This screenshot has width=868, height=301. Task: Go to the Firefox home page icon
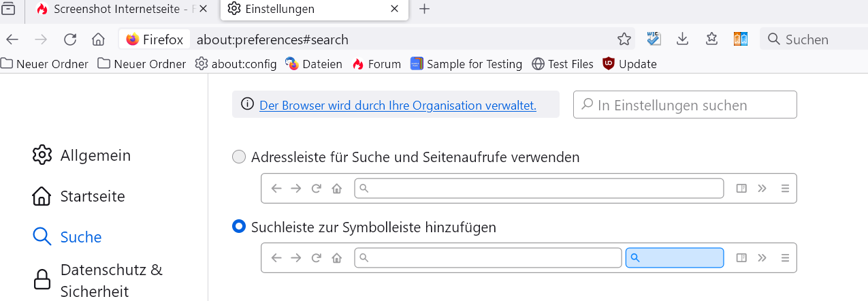[98, 39]
